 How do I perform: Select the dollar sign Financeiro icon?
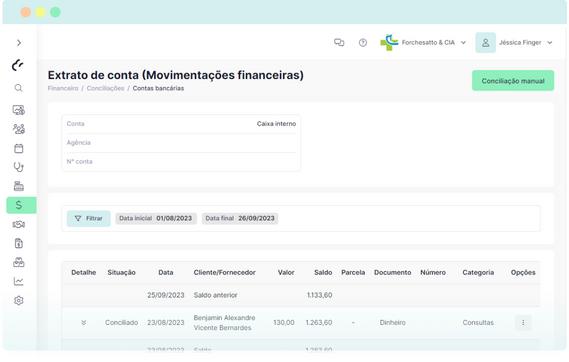tap(21, 205)
